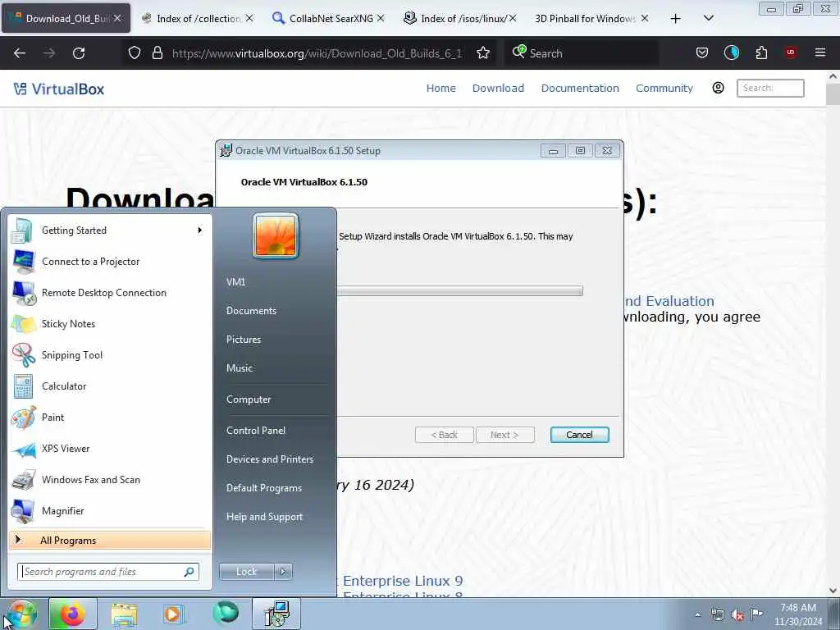Open Default Programs
The image size is (840, 630).
click(x=264, y=488)
